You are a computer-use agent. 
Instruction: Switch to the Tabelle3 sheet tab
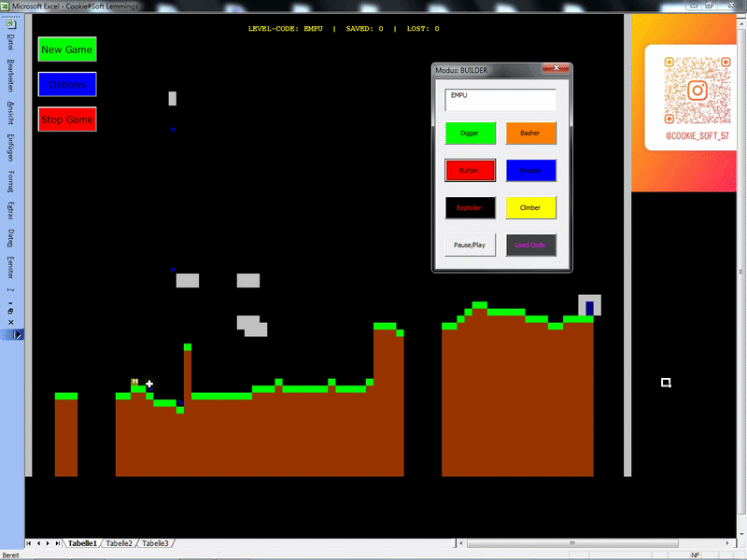[155, 543]
